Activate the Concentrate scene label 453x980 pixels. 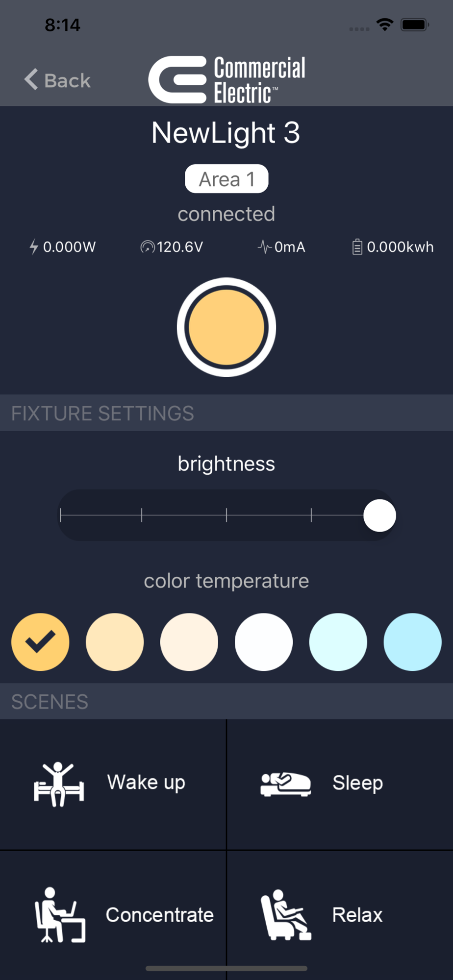click(x=159, y=915)
